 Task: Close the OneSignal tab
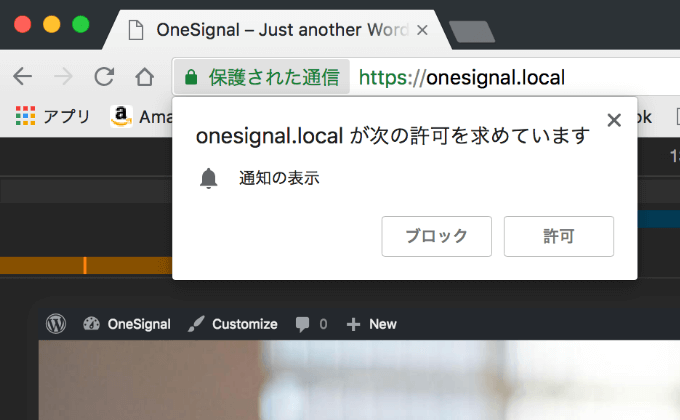click(x=422, y=30)
